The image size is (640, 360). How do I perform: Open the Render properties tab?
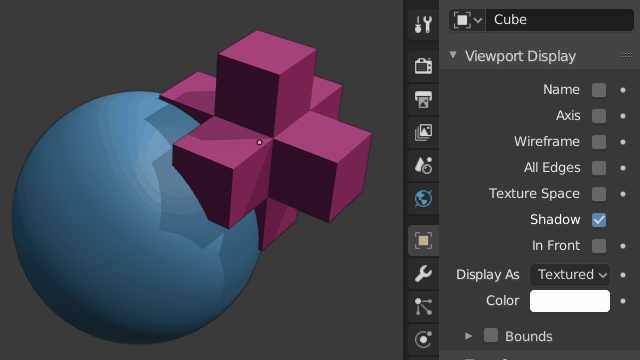point(423,65)
